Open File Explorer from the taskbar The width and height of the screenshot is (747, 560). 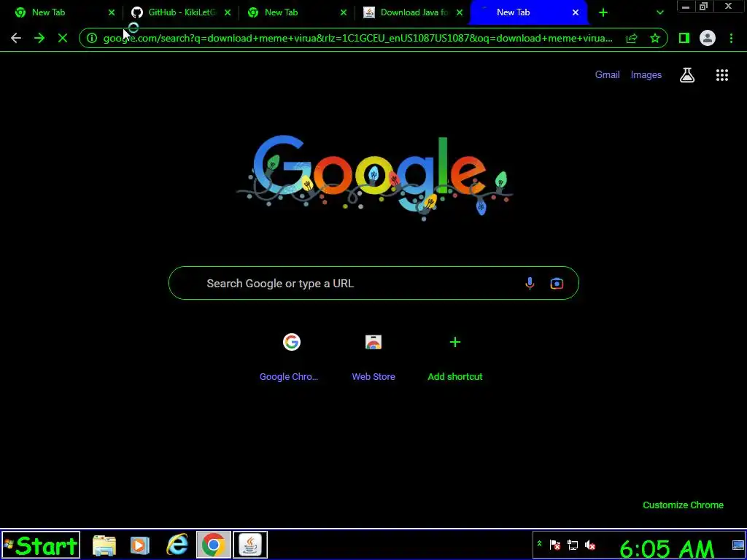(104, 545)
